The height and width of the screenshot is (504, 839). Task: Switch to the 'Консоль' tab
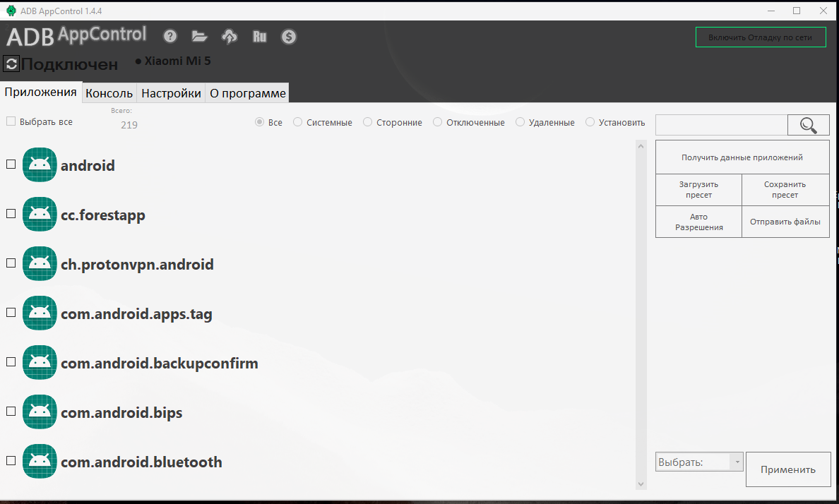tap(109, 93)
